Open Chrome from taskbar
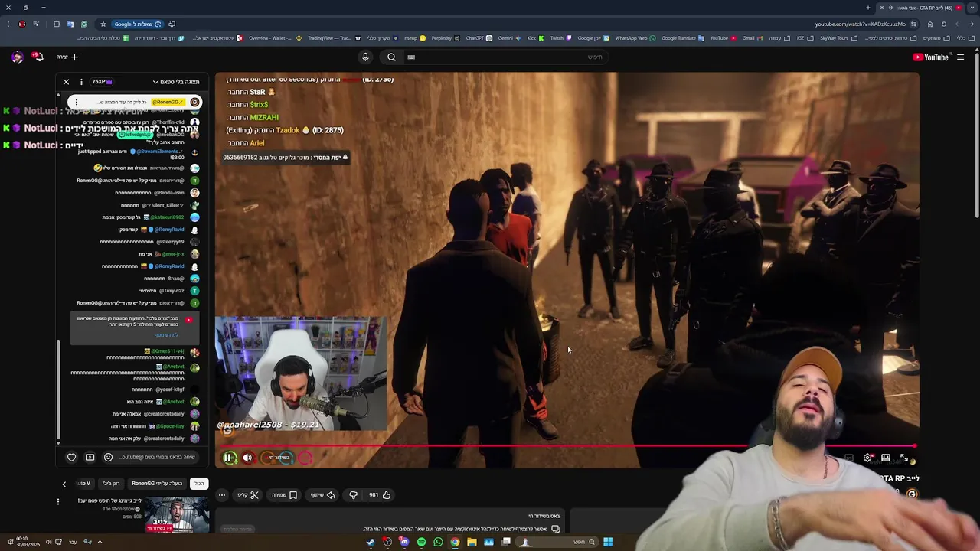Image resolution: width=980 pixels, height=551 pixels. point(455,542)
